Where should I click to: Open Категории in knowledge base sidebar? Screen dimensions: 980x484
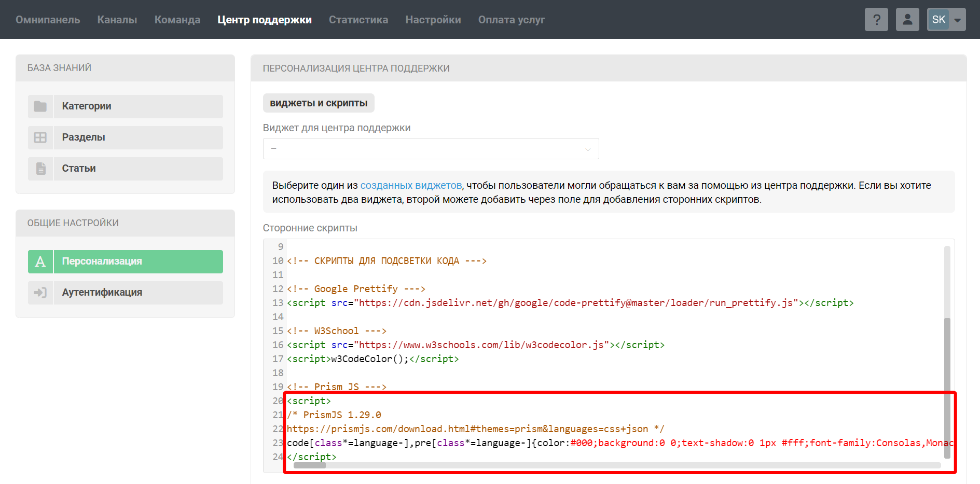click(x=126, y=106)
